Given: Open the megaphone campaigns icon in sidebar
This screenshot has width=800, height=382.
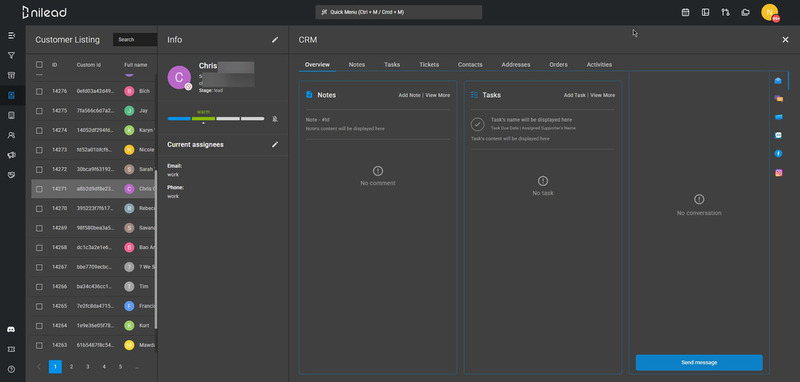Looking at the screenshot, I should (x=11, y=155).
